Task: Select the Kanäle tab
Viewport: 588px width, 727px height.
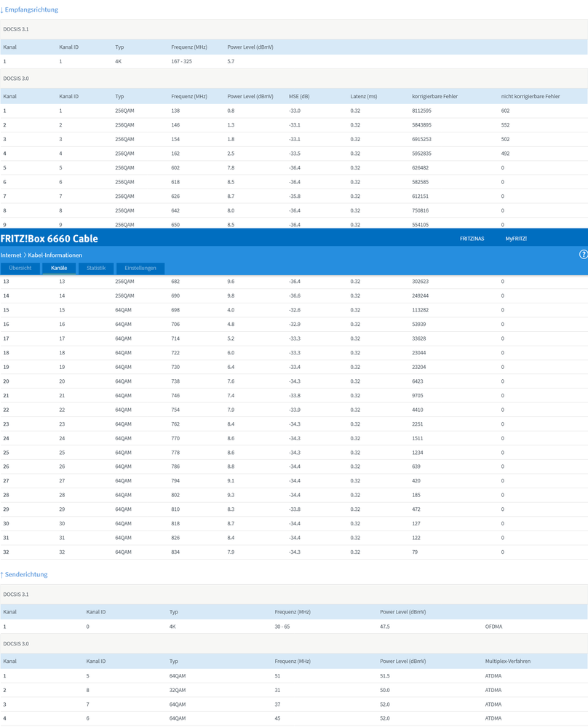Action: [59, 268]
